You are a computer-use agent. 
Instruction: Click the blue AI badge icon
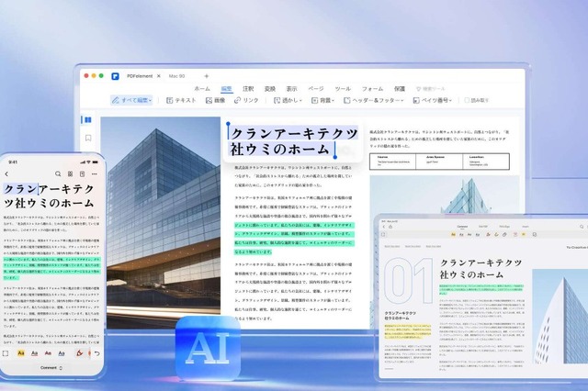tap(209, 348)
